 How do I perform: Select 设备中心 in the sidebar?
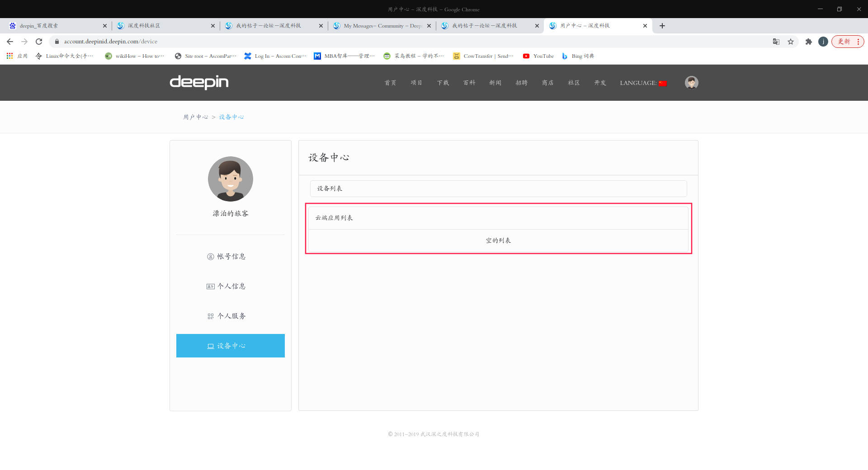231,346
